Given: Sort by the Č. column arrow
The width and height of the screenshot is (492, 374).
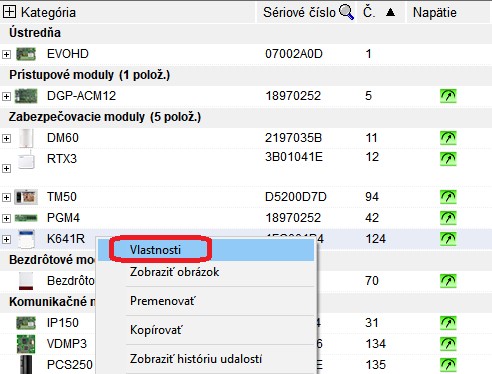Looking at the screenshot, I should point(390,13).
